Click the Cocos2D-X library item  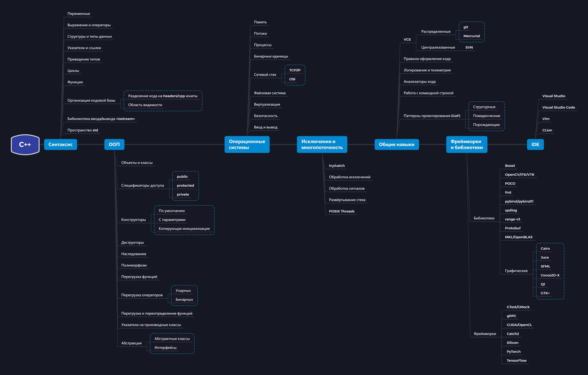point(550,275)
